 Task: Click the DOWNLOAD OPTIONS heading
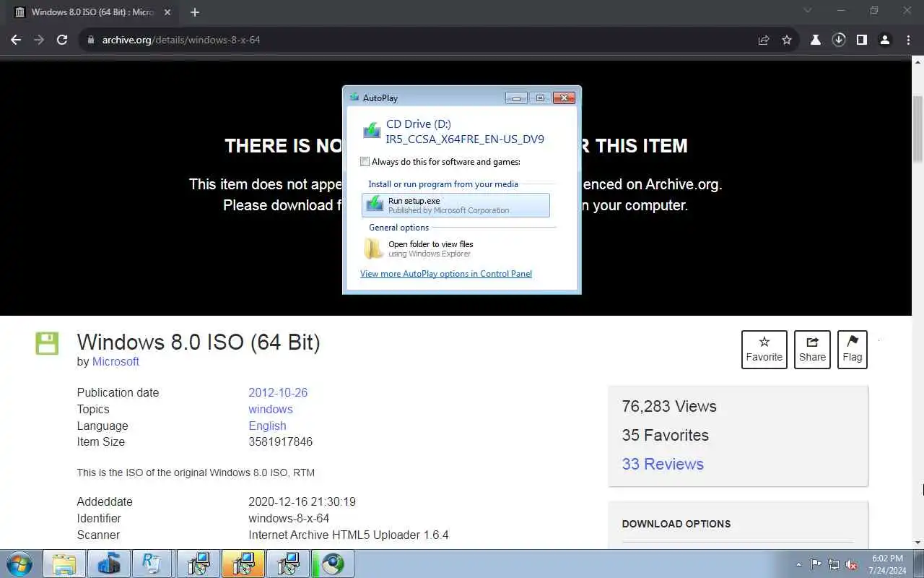pyautogui.click(x=676, y=524)
